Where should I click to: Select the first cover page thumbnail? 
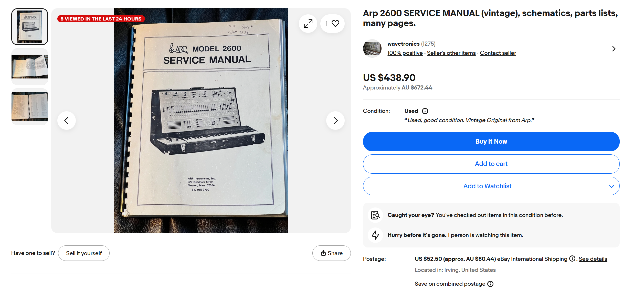[x=30, y=27]
